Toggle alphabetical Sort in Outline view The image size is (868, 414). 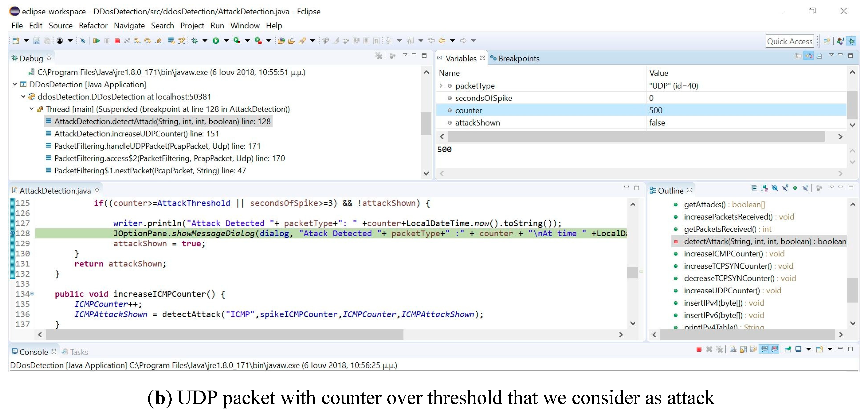pos(765,188)
